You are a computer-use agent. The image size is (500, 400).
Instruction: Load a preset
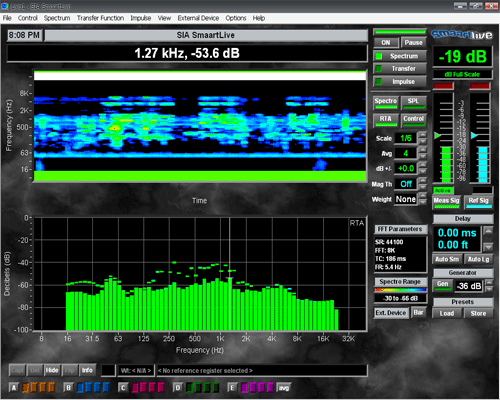tap(446, 313)
